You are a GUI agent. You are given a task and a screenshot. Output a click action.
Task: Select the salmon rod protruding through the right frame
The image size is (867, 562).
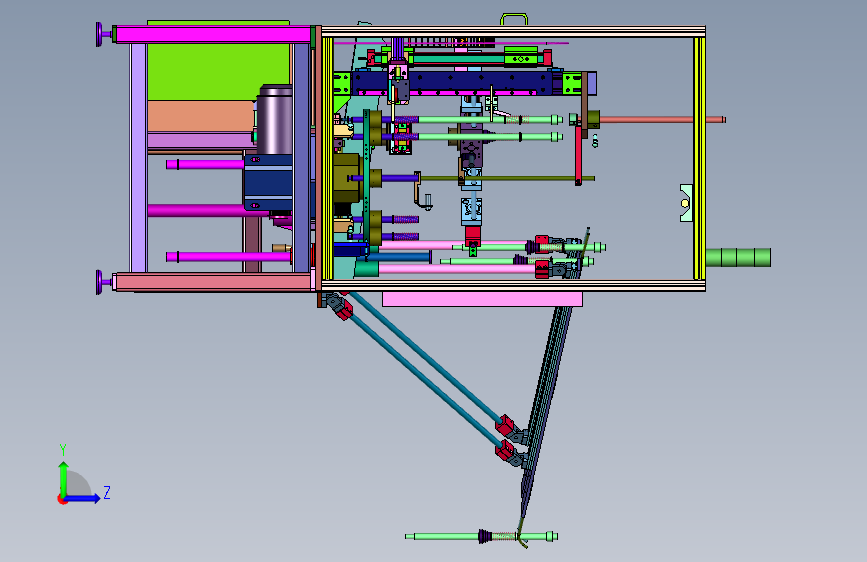coord(662,119)
